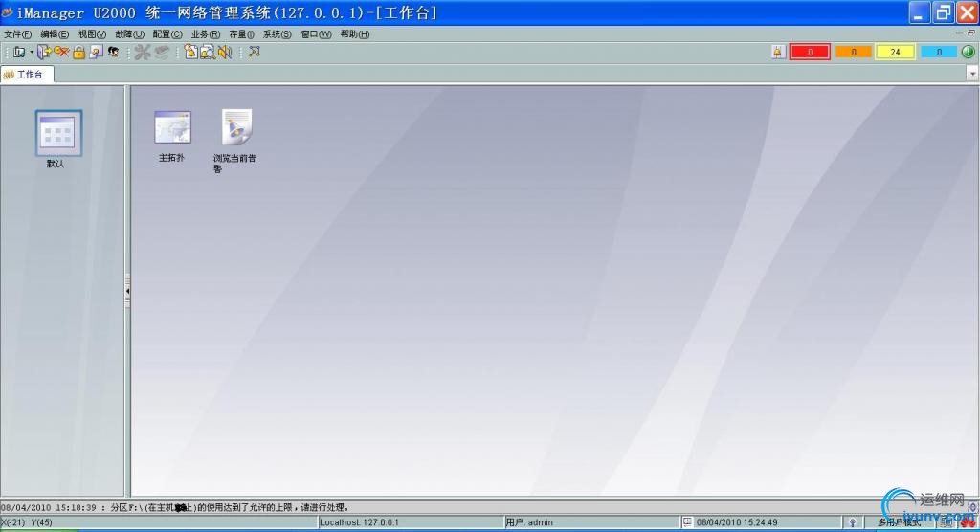
Task: Click the clock icon in status bar
Action: tap(687, 522)
